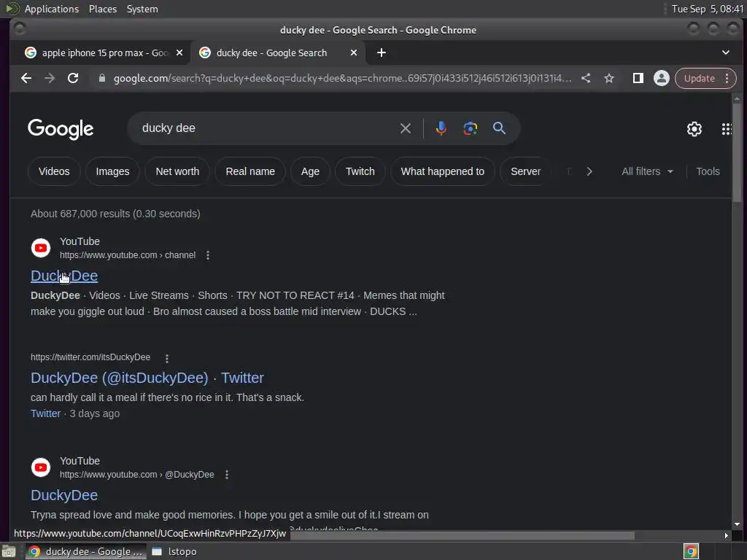Select the Twitch filter chip
This screenshot has width=747, height=560.
pos(360,171)
